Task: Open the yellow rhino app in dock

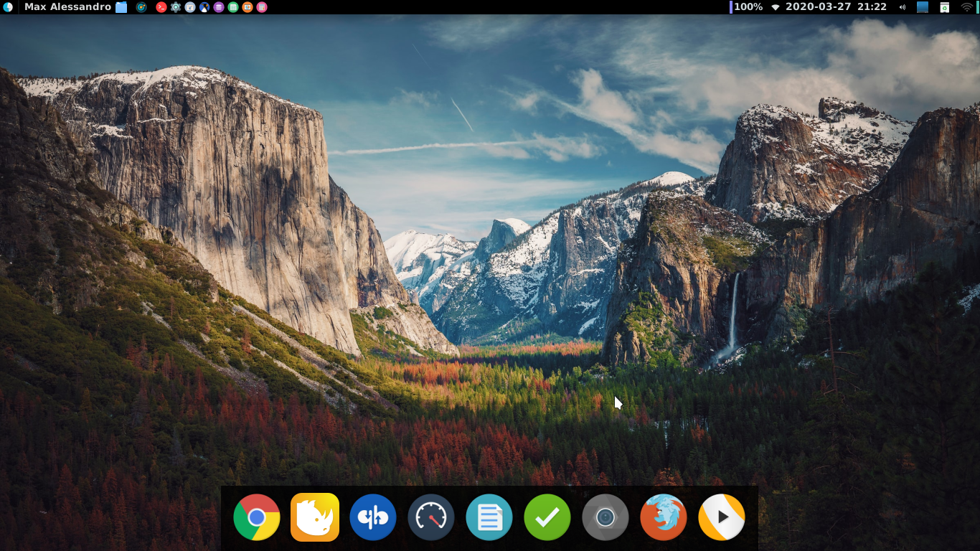Action: [315, 517]
